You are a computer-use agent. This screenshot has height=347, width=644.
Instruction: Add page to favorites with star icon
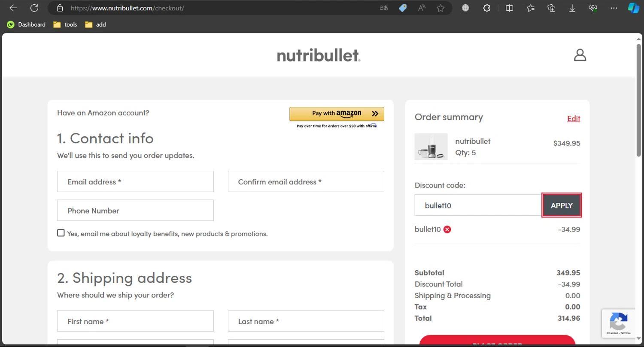440,8
